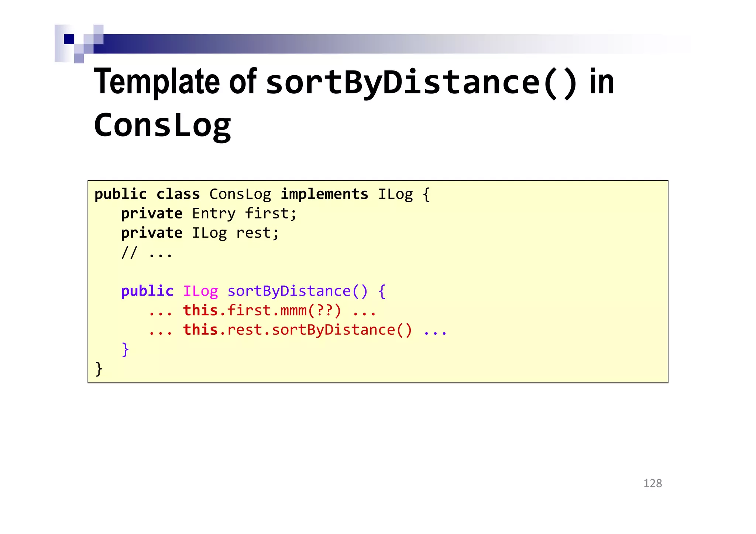Click the line "this.rest.sortByDistance()"
This screenshot has height=534, width=756.
298,330
